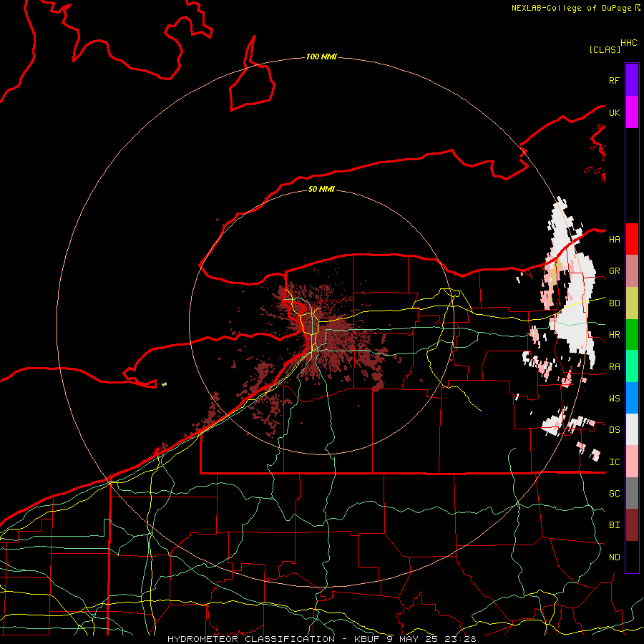Click the HHC product code label

tap(629, 43)
